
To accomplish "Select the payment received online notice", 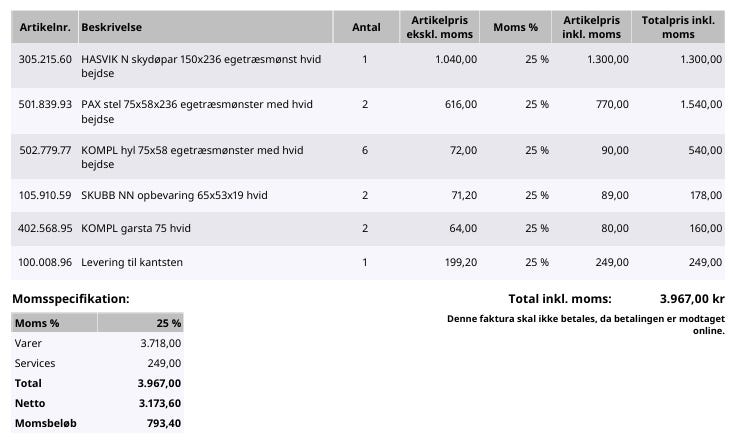I will coord(586,324).
